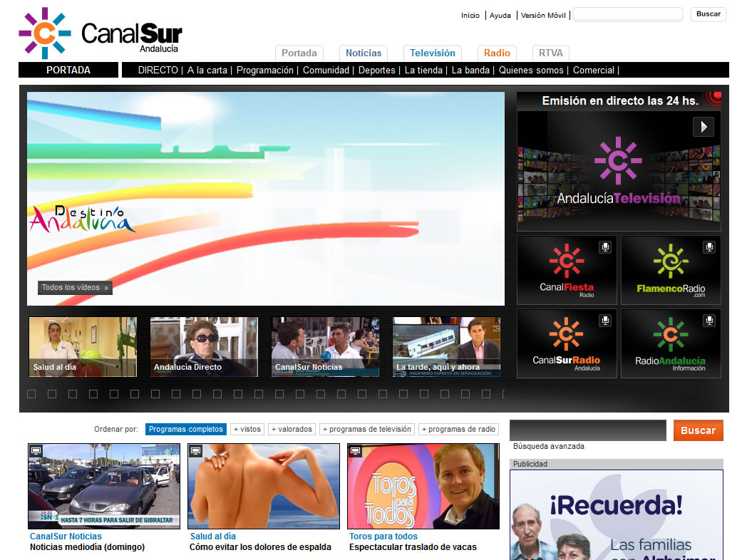Filter by + programas de televisión
This screenshot has height=560, width=747.
[x=367, y=429]
